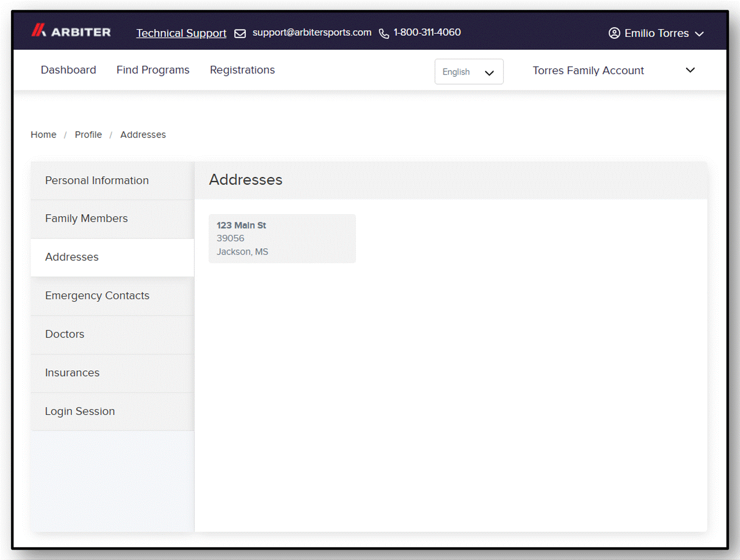Open Login Session in sidebar
The width and height of the screenshot is (740, 560).
pyautogui.click(x=113, y=411)
